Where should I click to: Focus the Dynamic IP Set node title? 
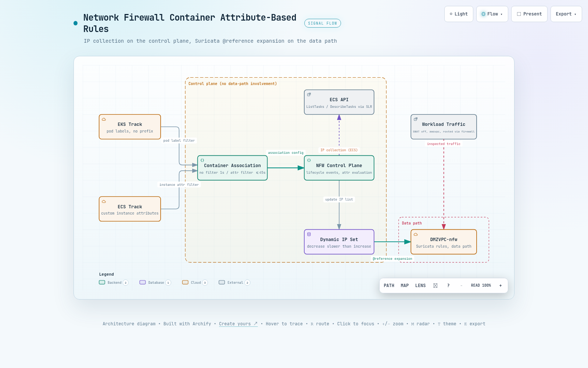[339, 240]
